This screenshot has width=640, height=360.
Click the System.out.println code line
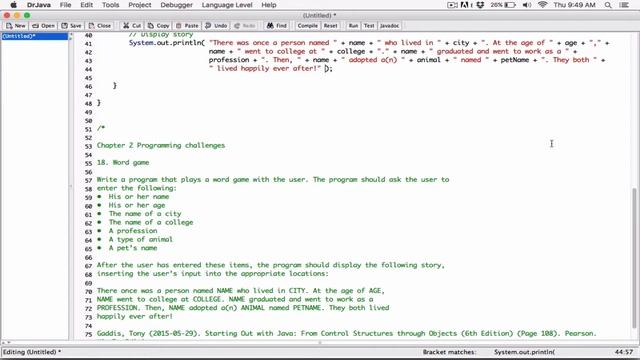pyautogui.click(x=369, y=42)
